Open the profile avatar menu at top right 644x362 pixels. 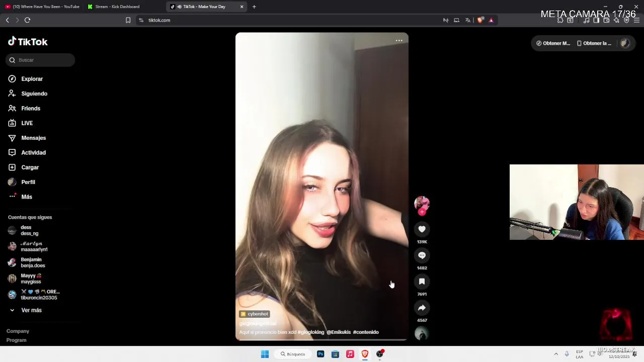[625, 43]
